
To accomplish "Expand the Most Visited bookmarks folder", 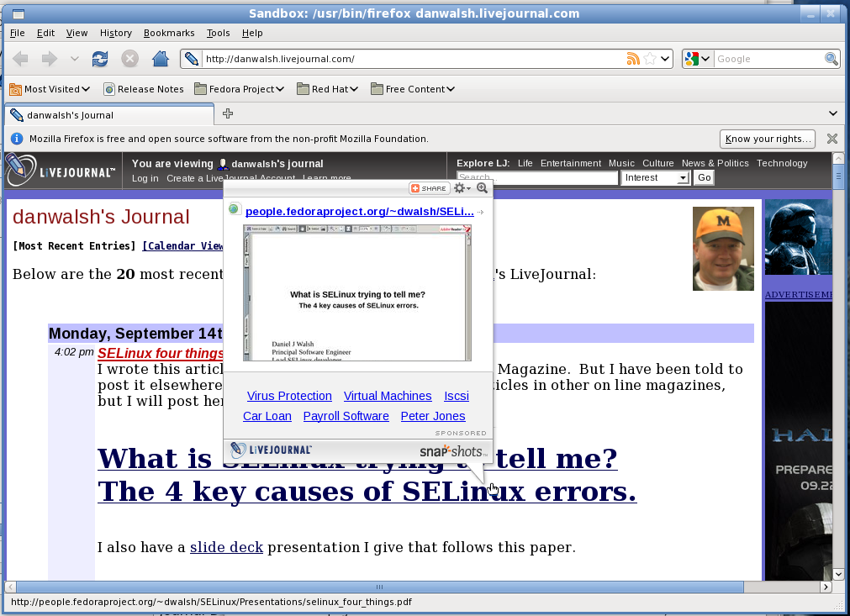I will tap(50, 89).
